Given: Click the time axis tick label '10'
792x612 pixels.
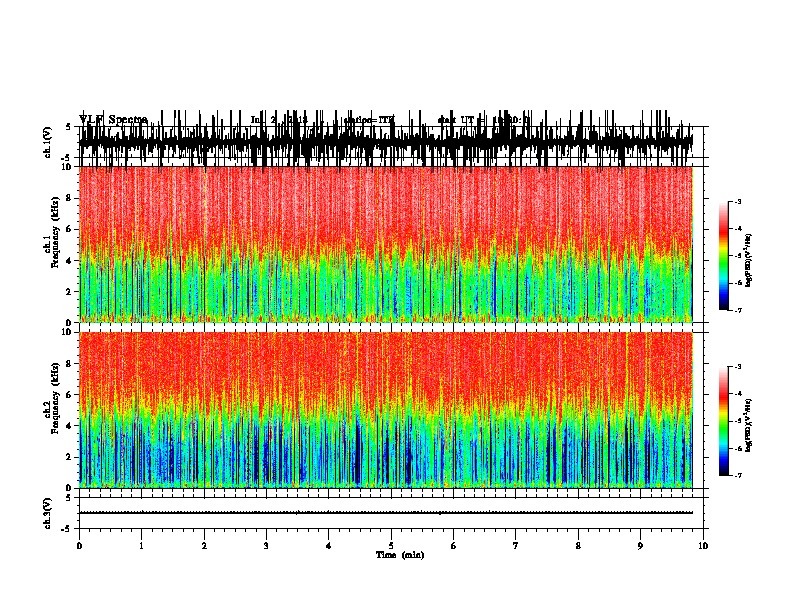Looking at the screenshot, I should pos(703,546).
